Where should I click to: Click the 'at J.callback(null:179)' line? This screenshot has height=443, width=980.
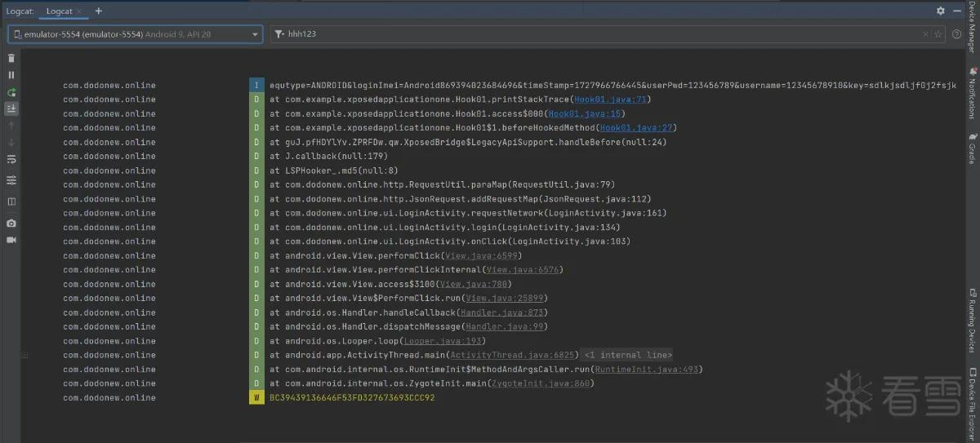click(328, 156)
